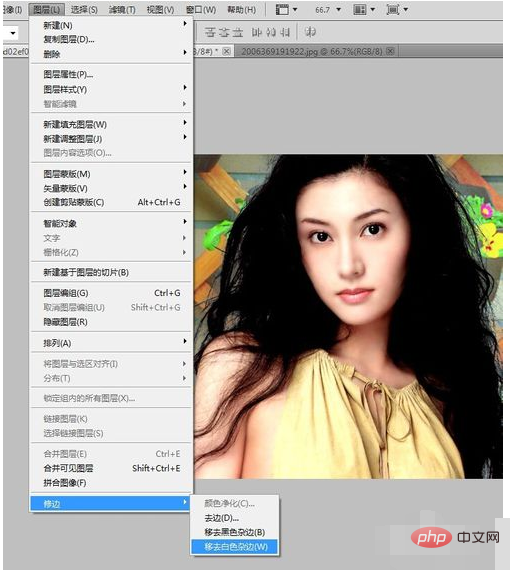Choose 拼合图像(F) menu entry

click(111, 483)
